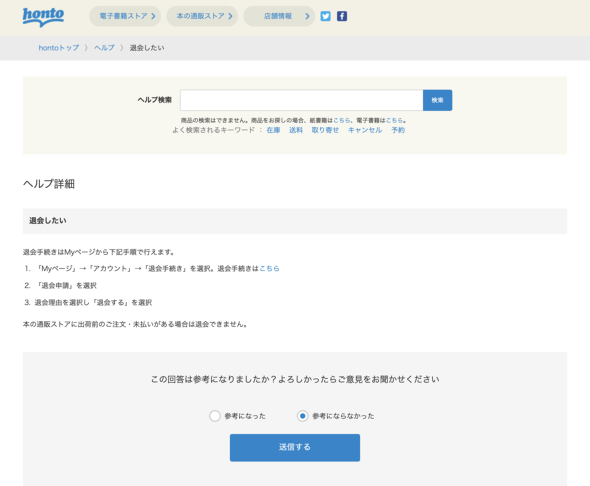Click the 送信する submit button
The image size is (590, 486).
295,448
